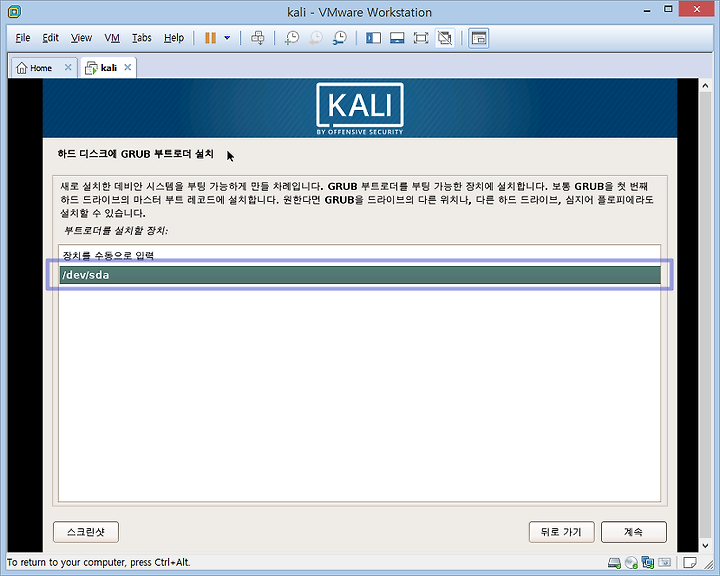Open the File menu
This screenshot has width=720, height=576.
pos(22,38)
